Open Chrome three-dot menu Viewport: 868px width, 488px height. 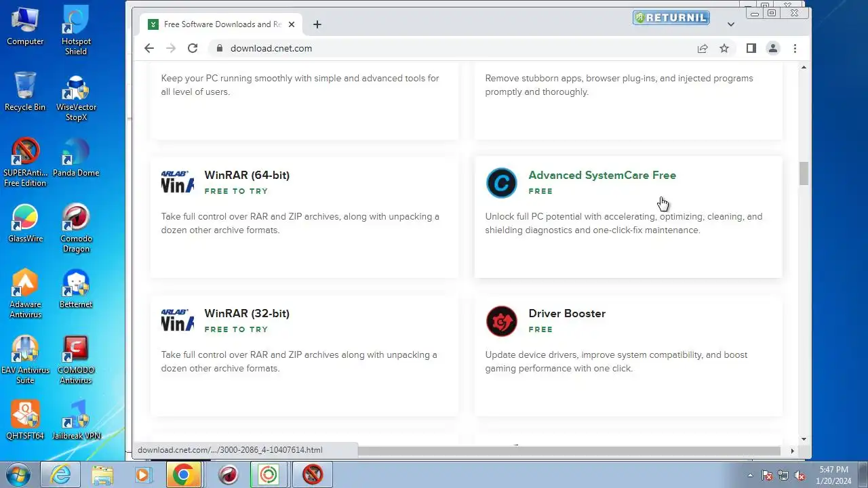(x=795, y=48)
